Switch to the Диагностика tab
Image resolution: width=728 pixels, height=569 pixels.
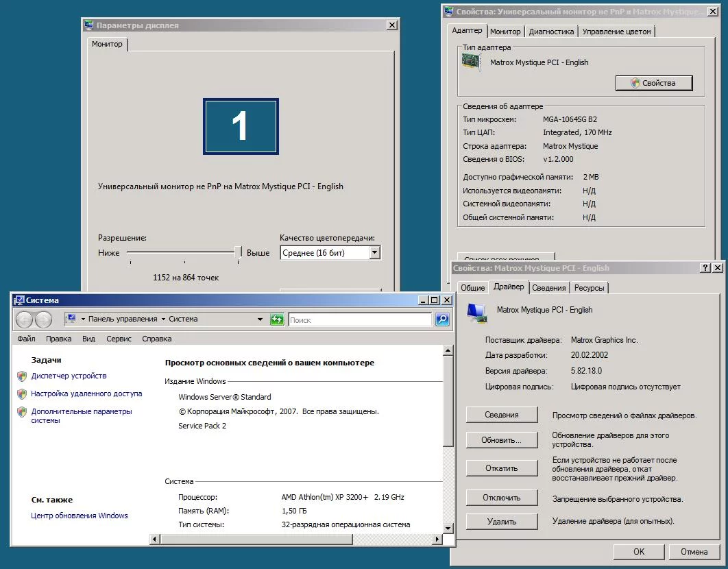pos(551,32)
